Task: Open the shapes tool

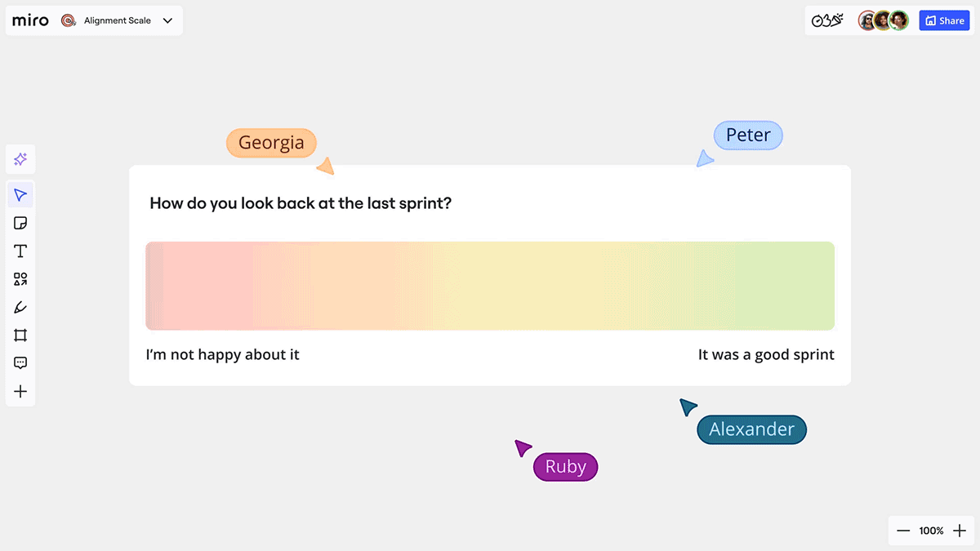Action: (20, 279)
